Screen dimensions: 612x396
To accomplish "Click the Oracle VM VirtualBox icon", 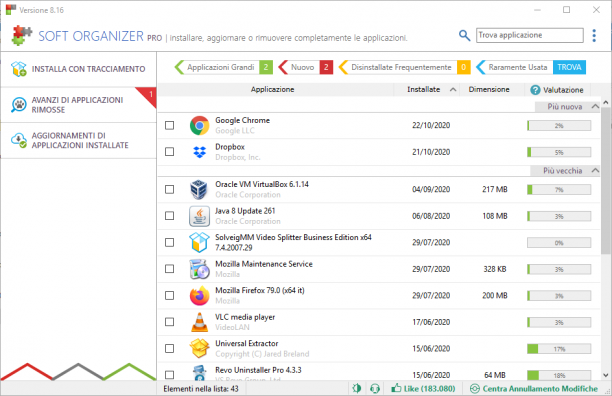I will (x=199, y=189).
